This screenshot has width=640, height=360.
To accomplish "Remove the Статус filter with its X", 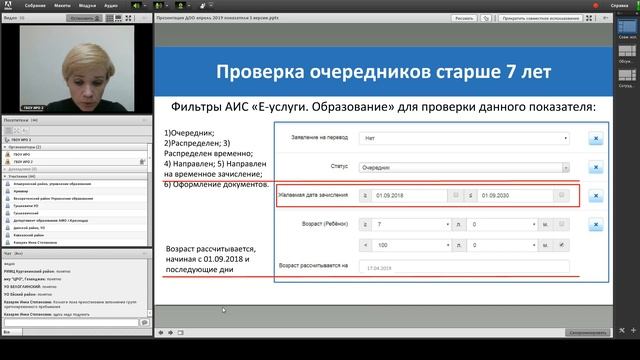I will [x=596, y=167].
